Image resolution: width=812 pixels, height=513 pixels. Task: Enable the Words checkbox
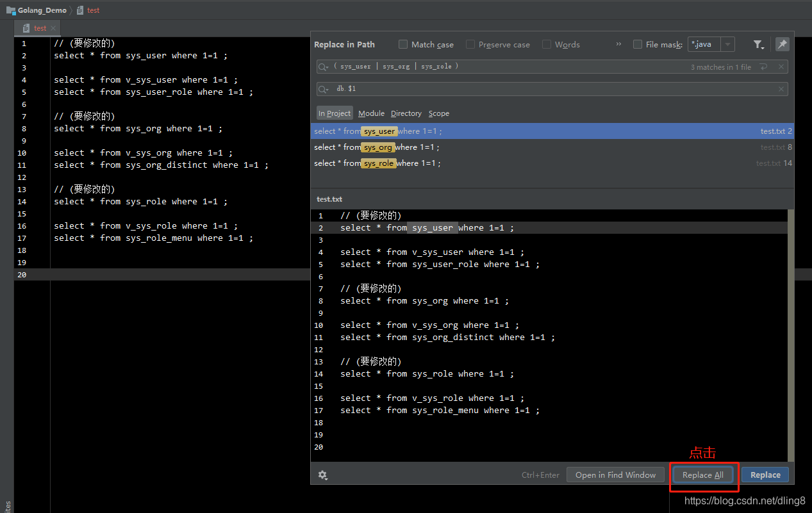547,44
